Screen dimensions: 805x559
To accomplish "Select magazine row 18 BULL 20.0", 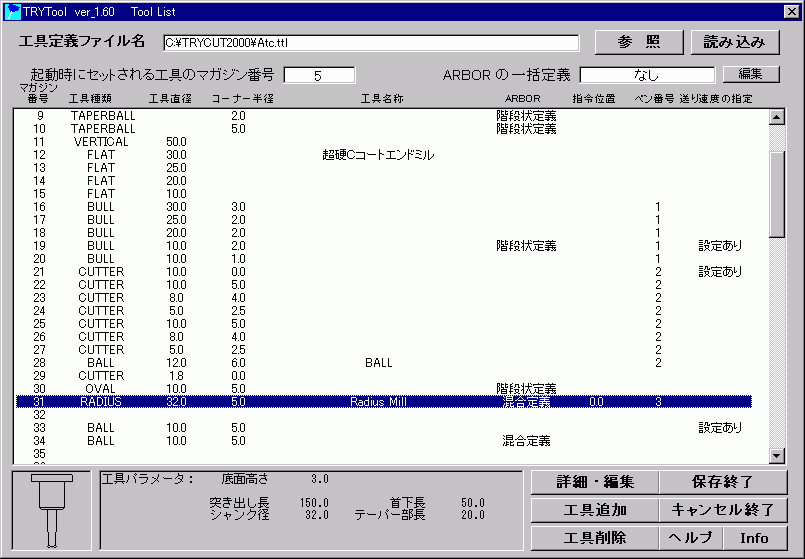I will point(384,233).
